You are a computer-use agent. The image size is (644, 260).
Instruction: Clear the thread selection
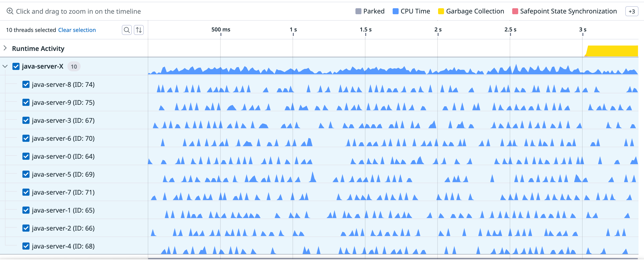tap(77, 30)
